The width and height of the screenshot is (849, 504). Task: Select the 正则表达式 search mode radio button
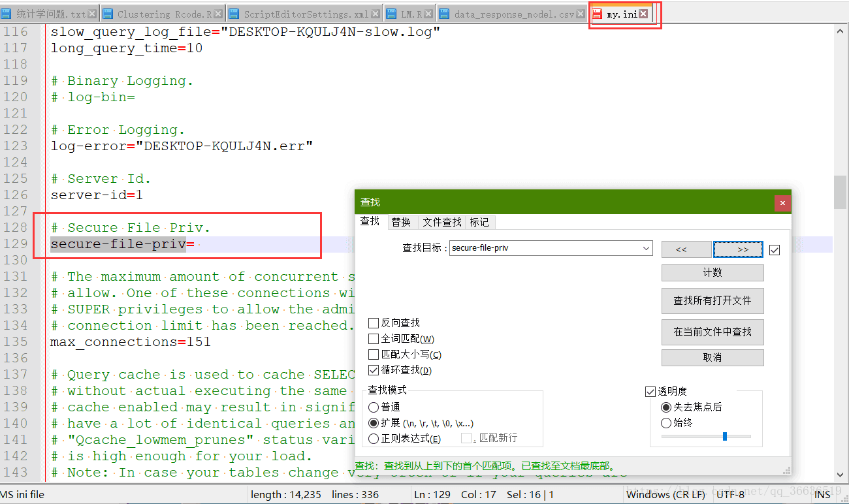[374, 439]
